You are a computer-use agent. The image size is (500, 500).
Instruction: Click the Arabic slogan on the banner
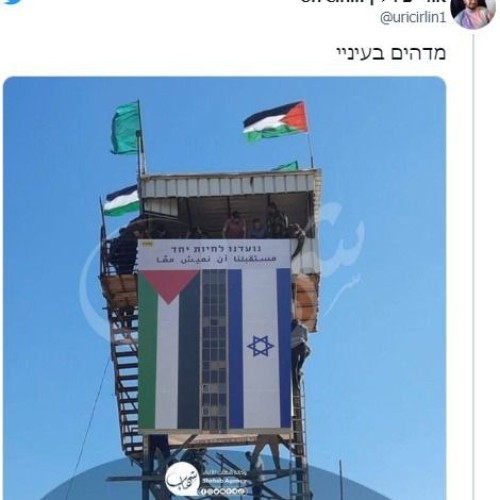(x=215, y=260)
